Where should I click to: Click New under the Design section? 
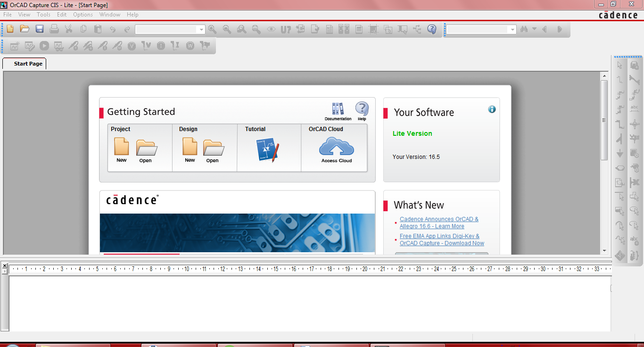[x=190, y=150]
